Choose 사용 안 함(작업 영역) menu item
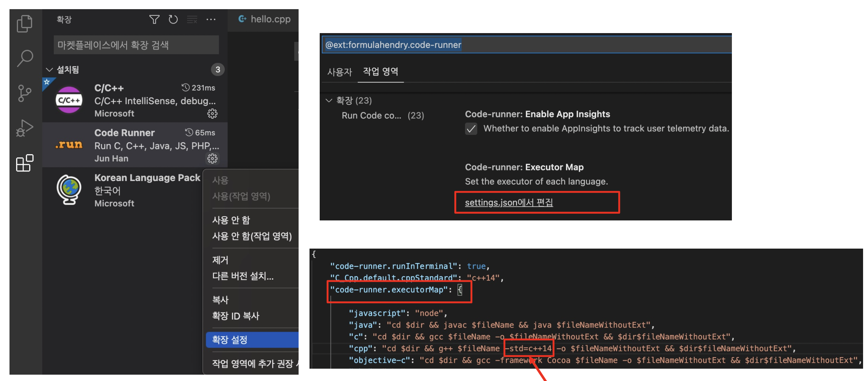Screen dimensions: 868x381 click(252, 236)
